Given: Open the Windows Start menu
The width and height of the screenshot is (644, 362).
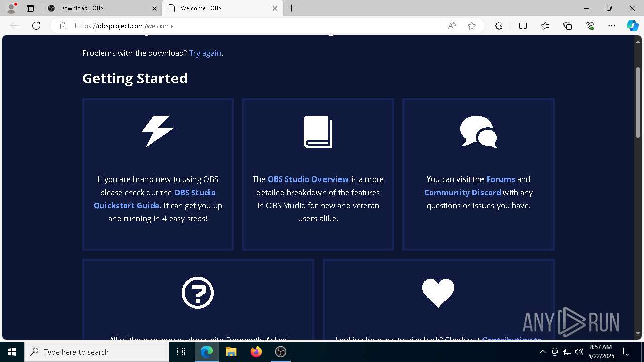Looking at the screenshot, I should [x=12, y=352].
